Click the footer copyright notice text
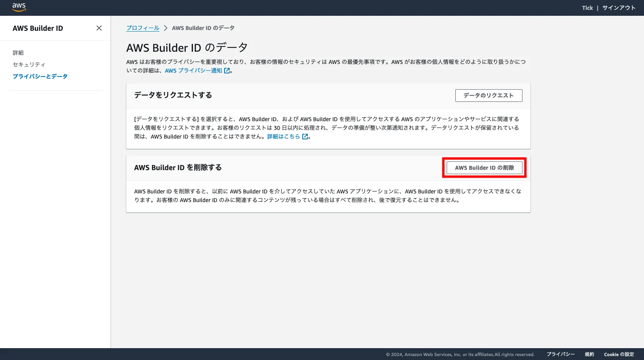Image resolution: width=644 pixels, height=360 pixels. 460,354
